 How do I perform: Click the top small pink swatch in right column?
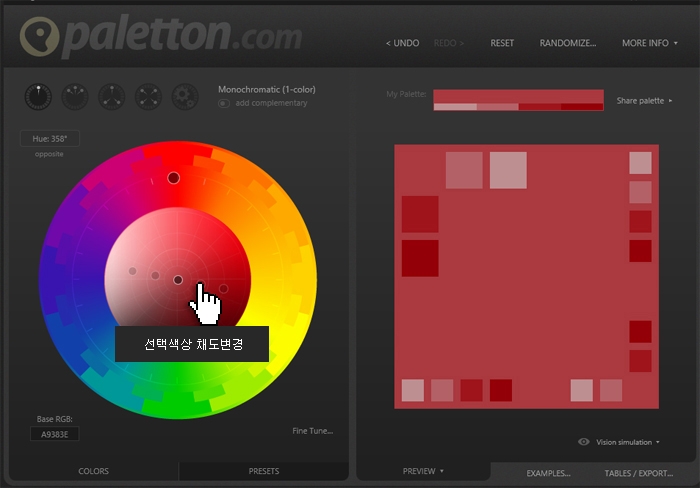640,163
